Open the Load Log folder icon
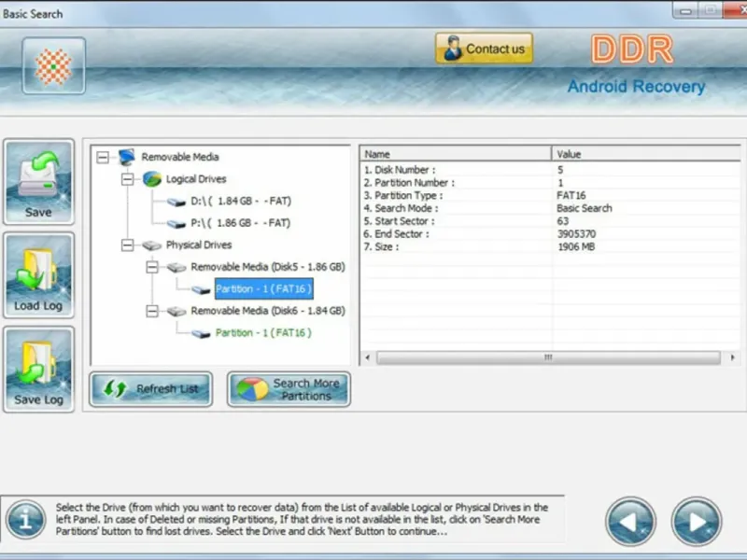 pos(38,275)
